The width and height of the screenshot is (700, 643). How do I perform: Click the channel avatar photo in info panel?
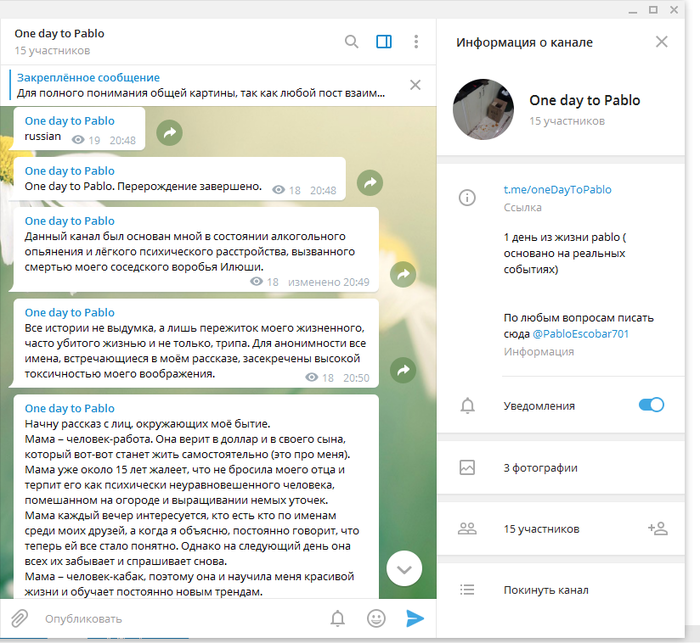pos(483,109)
